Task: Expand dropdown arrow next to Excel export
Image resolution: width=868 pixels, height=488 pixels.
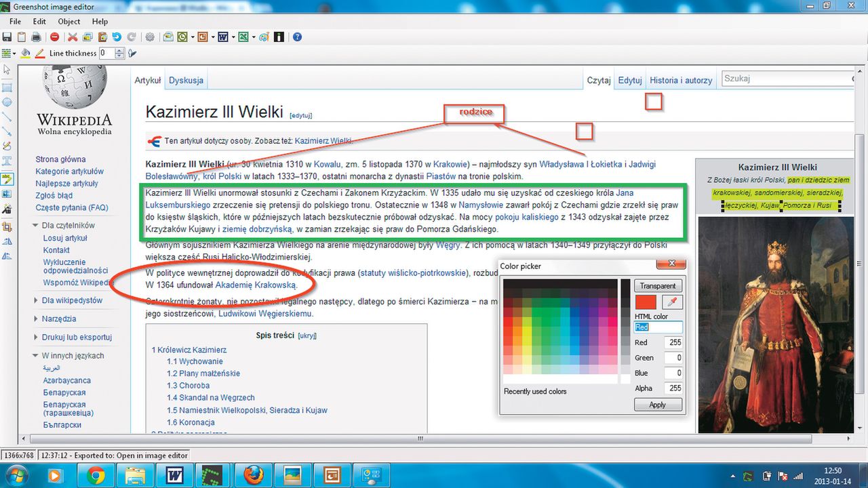Action: click(254, 37)
